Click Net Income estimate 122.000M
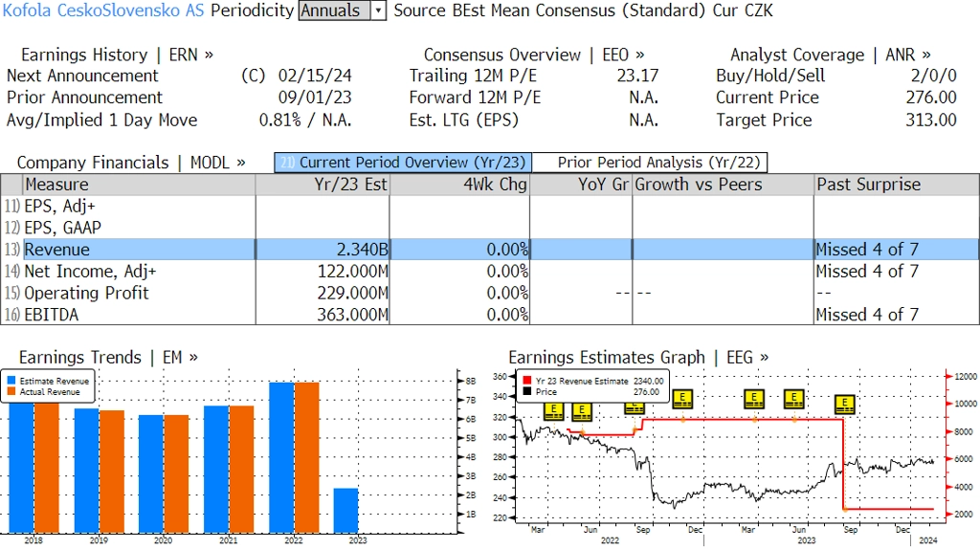 (352, 271)
